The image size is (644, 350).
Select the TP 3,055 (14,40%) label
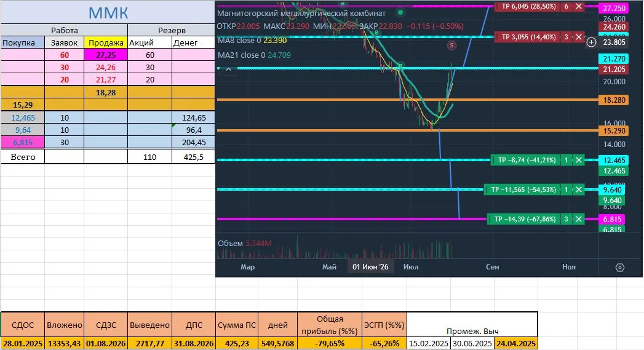click(528, 37)
